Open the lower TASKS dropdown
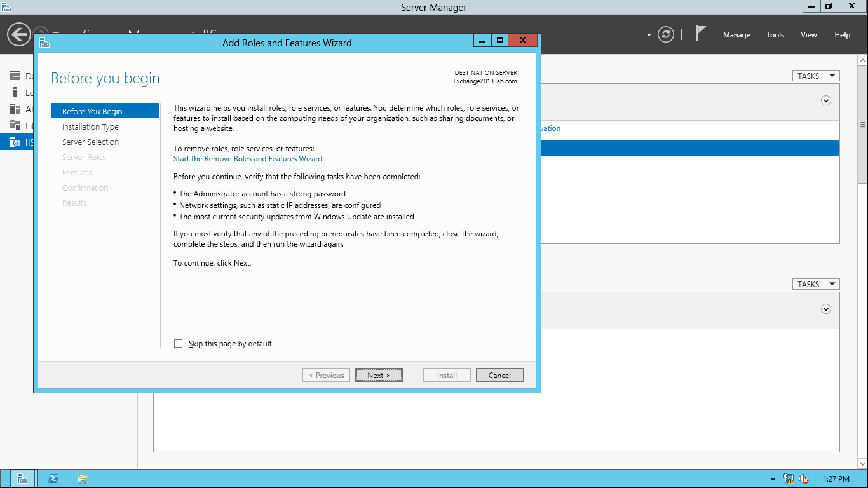The height and width of the screenshot is (488, 868). point(816,284)
